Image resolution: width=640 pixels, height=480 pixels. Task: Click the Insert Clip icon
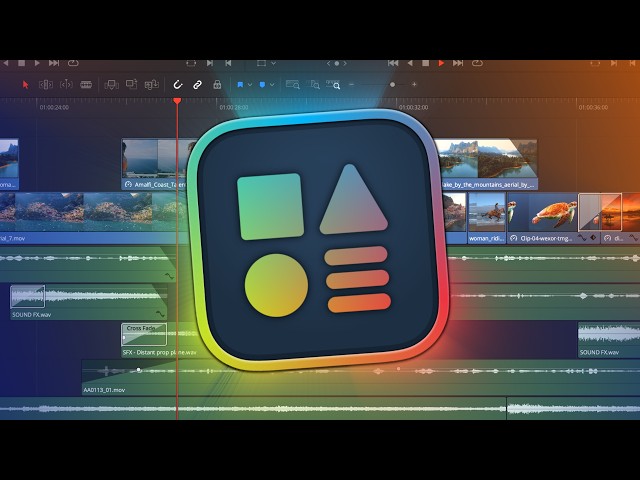(x=111, y=84)
